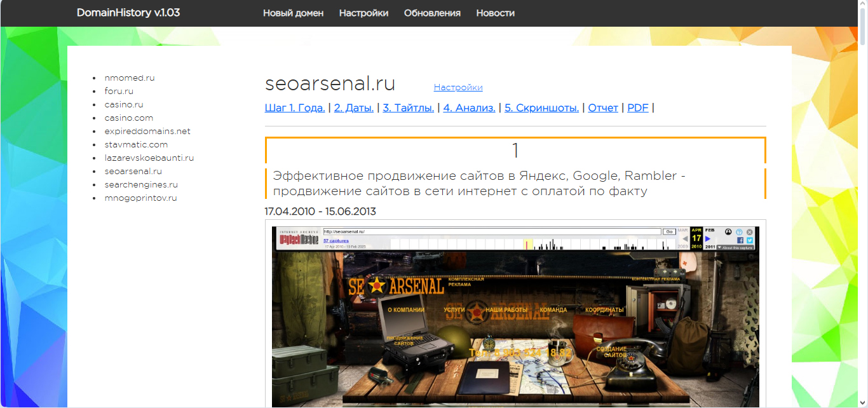Image resolution: width=868 pixels, height=408 pixels.
Task: Click the gray previous-capture arrow near MAR
Action: click(685, 239)
